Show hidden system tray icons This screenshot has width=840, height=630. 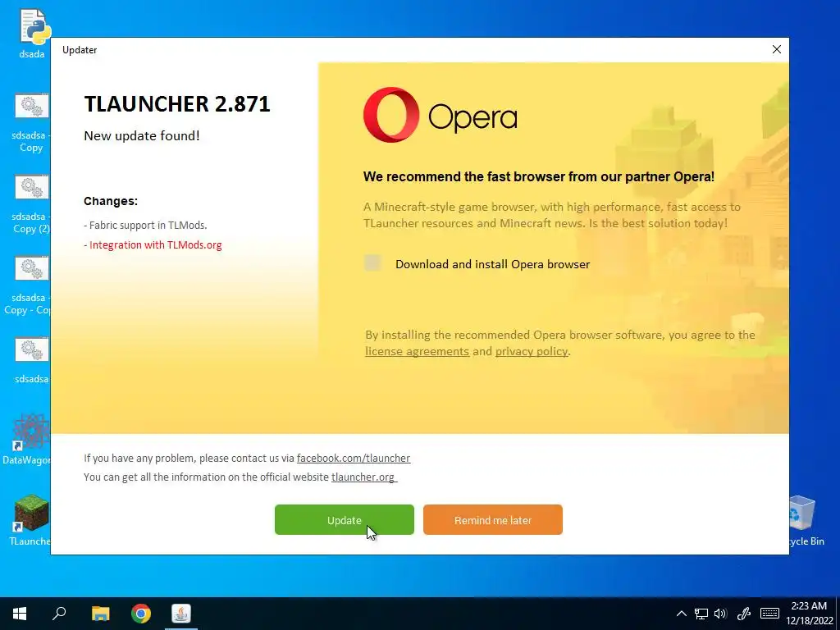coord(681,614)
